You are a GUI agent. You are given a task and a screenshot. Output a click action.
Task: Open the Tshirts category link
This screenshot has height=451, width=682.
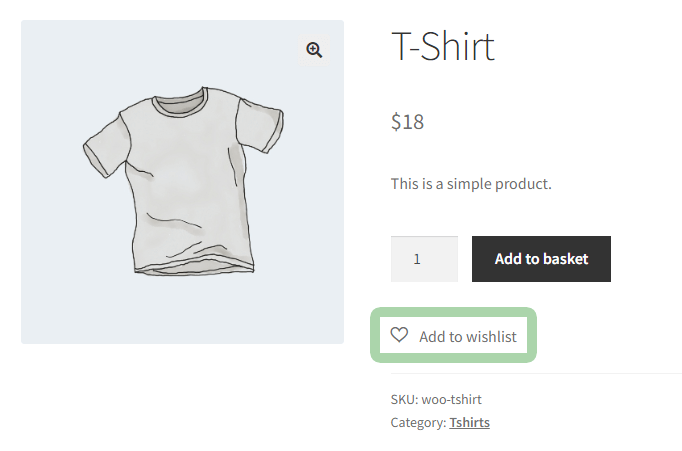click(x=469, y=422)
